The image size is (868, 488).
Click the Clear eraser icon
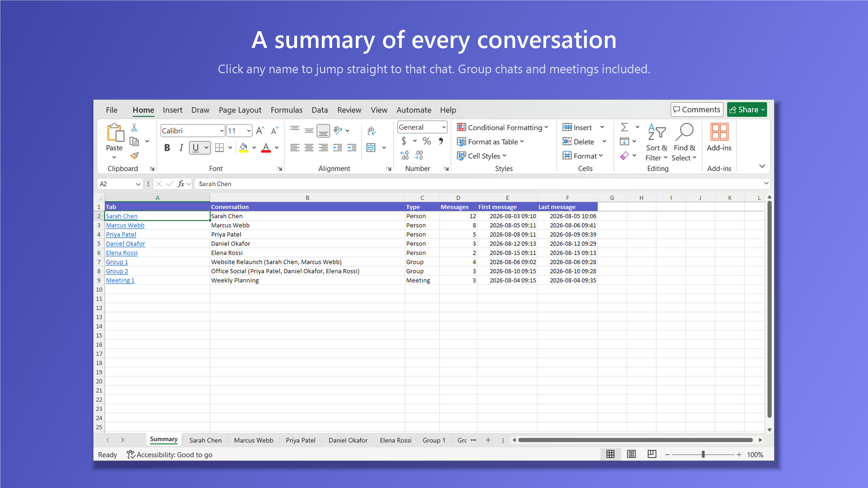(x=624, y=155)
